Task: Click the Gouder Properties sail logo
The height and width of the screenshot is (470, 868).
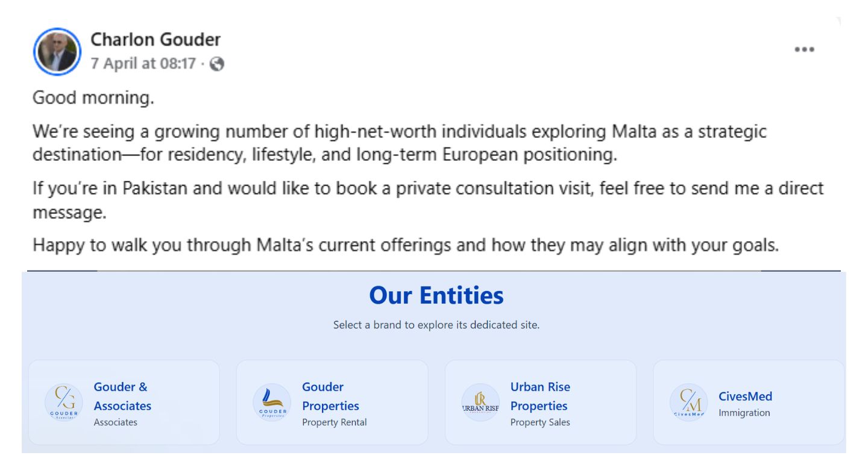Action: click(272, 403)
